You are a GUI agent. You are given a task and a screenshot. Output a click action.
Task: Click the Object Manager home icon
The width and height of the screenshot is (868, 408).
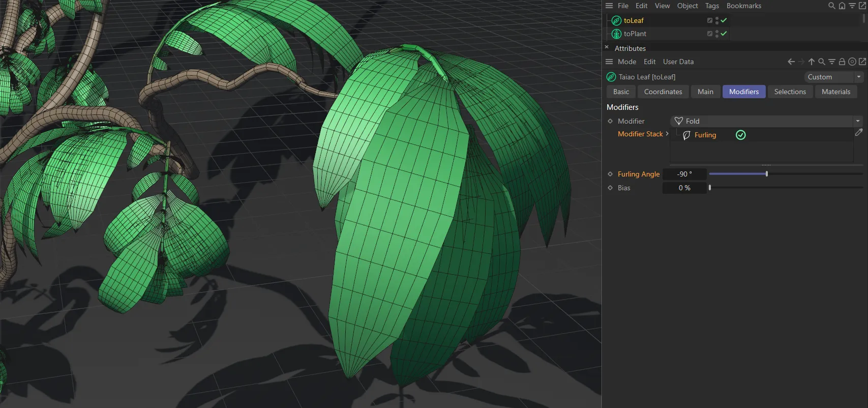coord(842,6)
